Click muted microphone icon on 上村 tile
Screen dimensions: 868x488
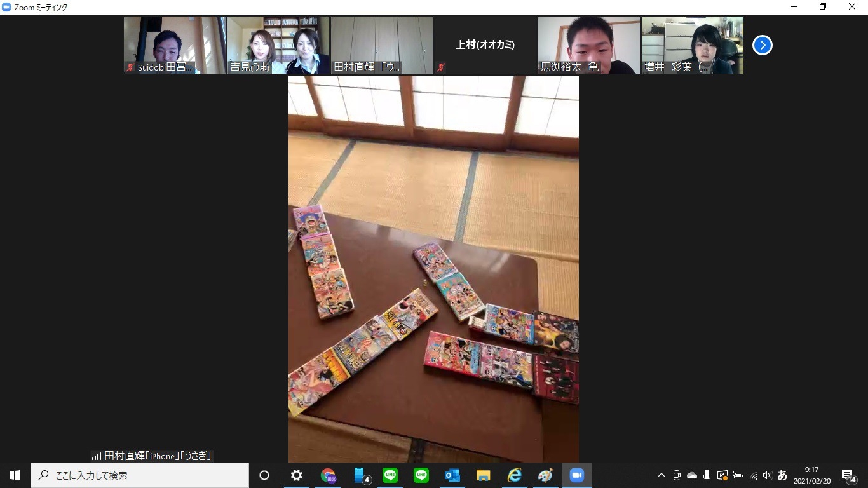pyautogui.click(x=441, y=67)
